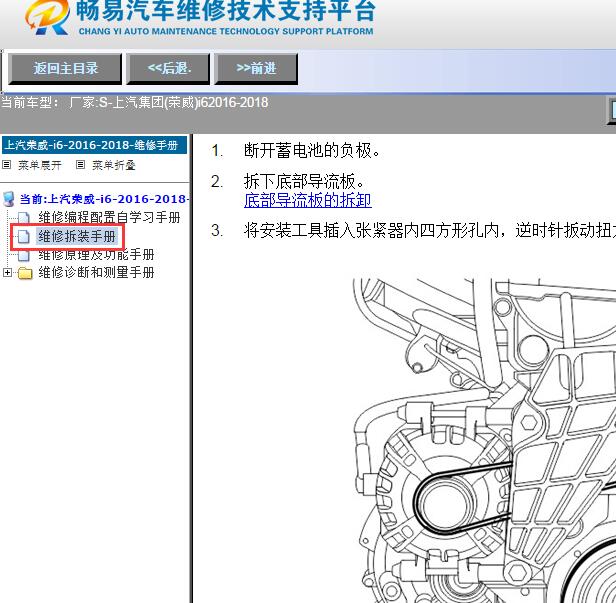Expand all menus with 菜单展开
Viewport: 616px width, 603px height.
(40, 165)
